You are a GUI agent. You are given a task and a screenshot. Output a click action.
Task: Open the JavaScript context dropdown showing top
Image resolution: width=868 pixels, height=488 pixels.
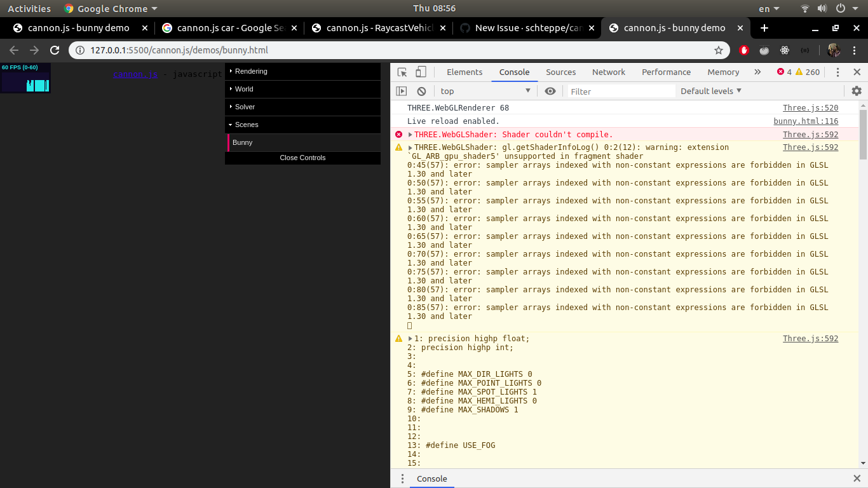485,91
